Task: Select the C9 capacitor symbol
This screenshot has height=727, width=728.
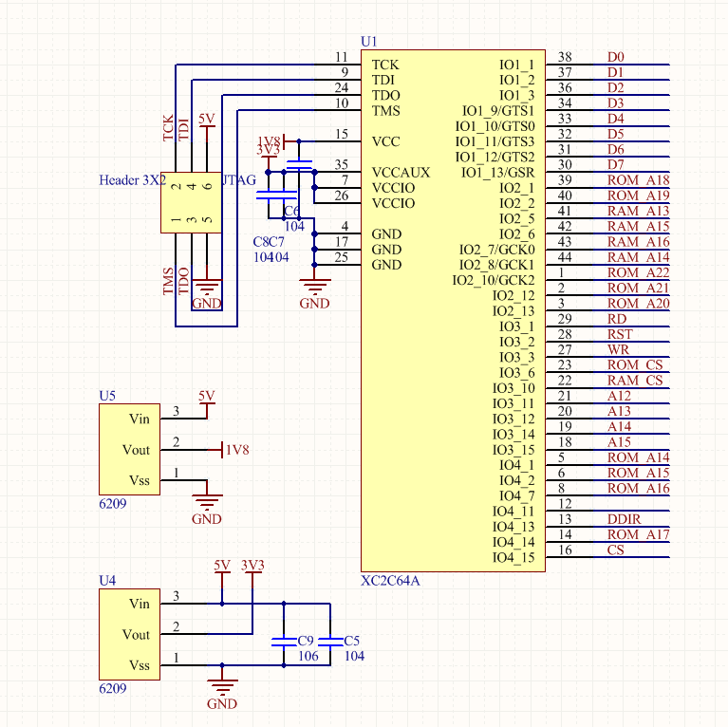Action: (x=283, y=642)
